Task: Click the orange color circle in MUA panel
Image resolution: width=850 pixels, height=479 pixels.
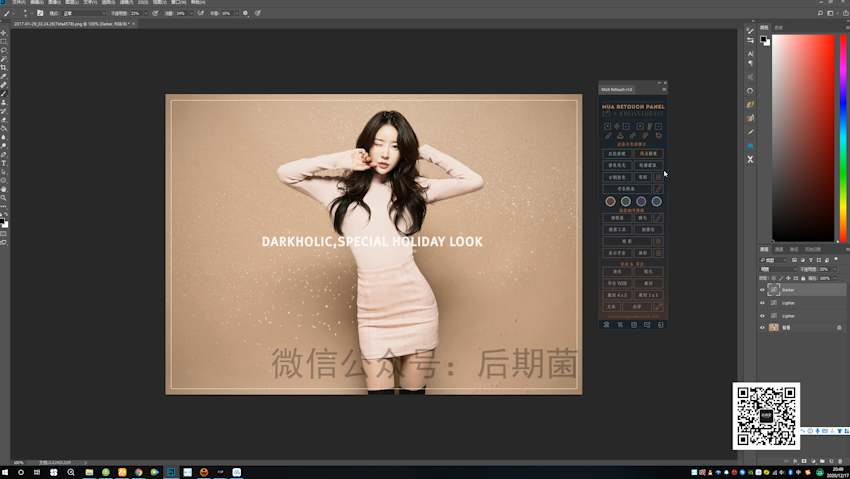Action: click(x=610, y=202)
